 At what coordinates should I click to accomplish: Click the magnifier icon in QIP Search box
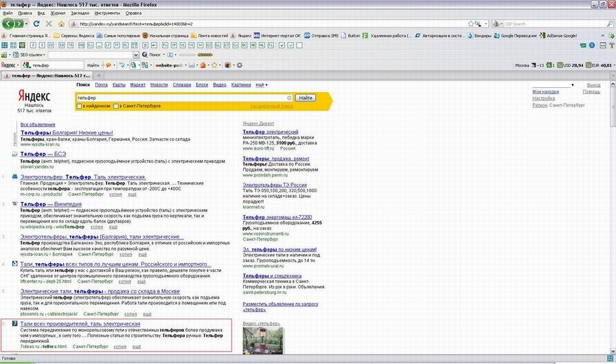pyautogui.click(x=610, y=24)
